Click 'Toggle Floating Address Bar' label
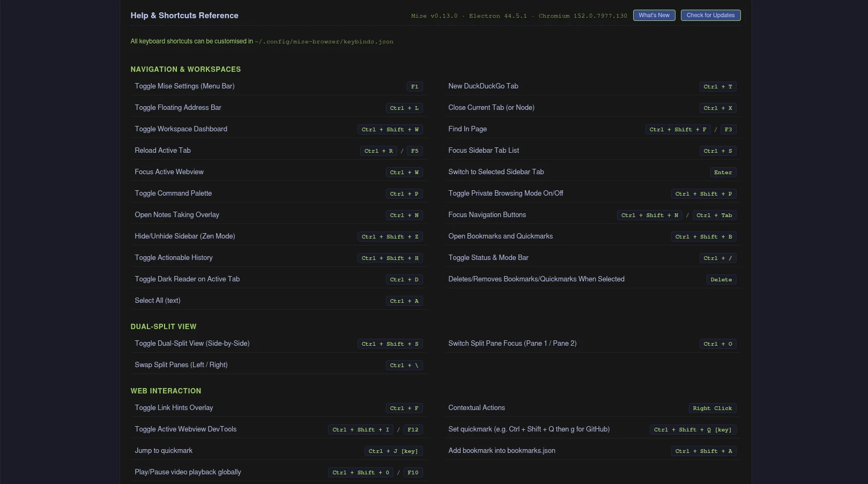This screenshot has height=484, width=868. coord(178,108)
